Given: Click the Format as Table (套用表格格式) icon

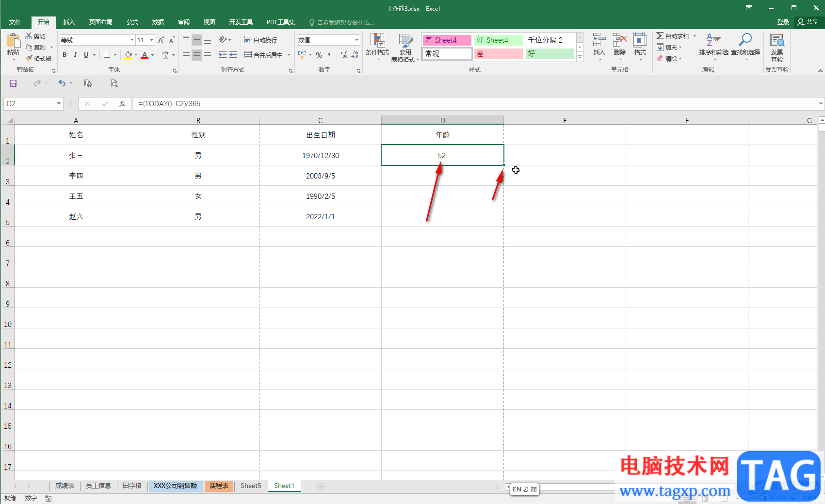Looking at the screenshot, I should pyautogui.click(x=405, y=41).
